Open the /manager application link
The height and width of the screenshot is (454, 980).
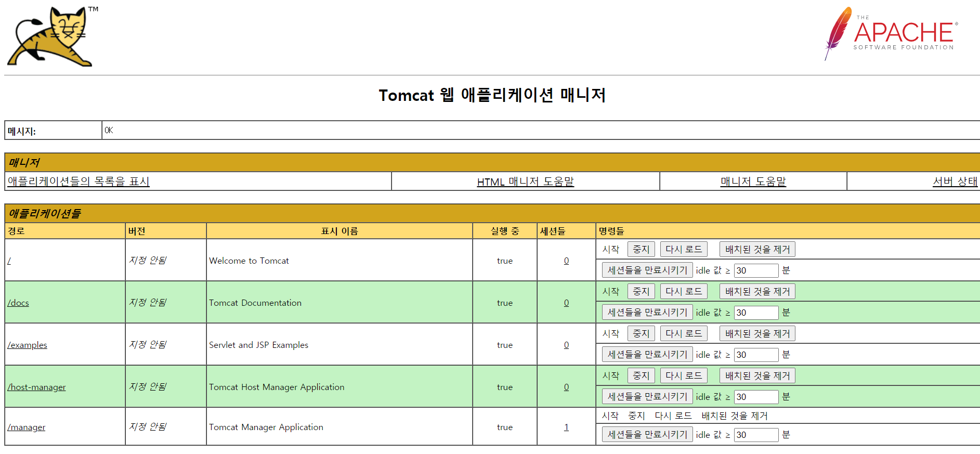(27, 427)
